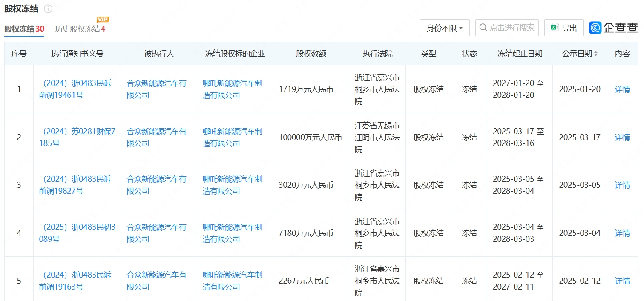Click 合众新能源汽车有限公司 in row 1

pos(156,89)
